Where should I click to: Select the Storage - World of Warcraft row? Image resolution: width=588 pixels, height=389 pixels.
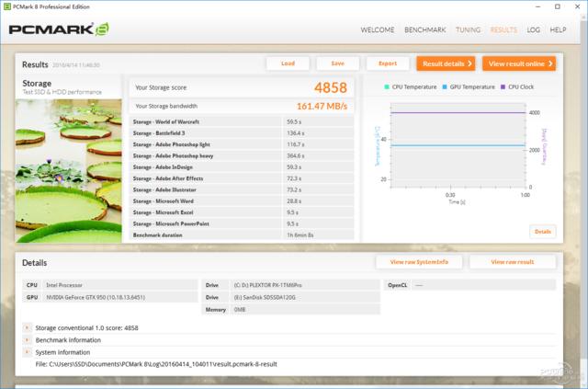point(242,121)
